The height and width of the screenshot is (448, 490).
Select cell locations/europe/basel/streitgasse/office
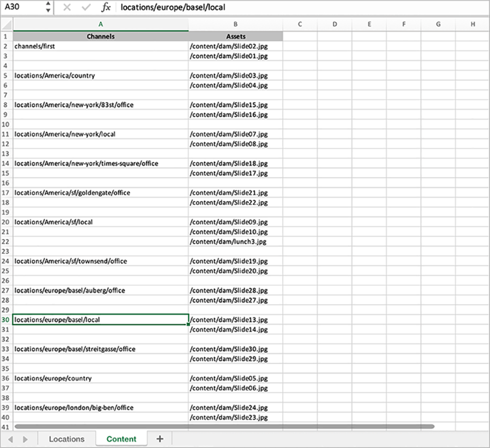pyautogui.click(x=101, y=349)
